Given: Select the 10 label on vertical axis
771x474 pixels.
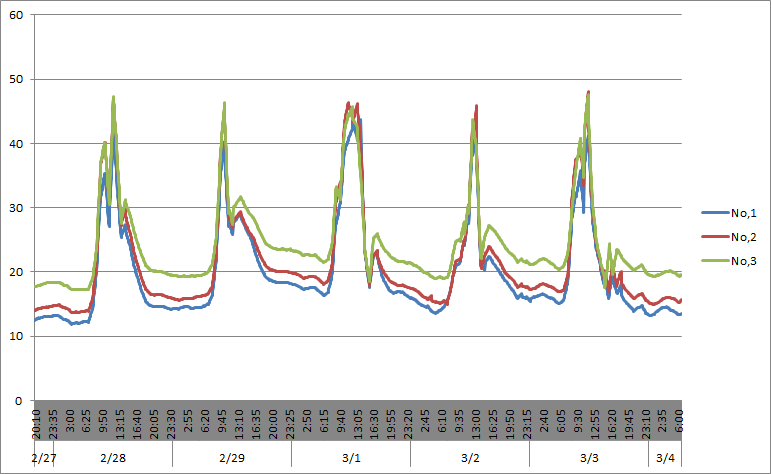Looking at the screenshot, I should point(14,336).
